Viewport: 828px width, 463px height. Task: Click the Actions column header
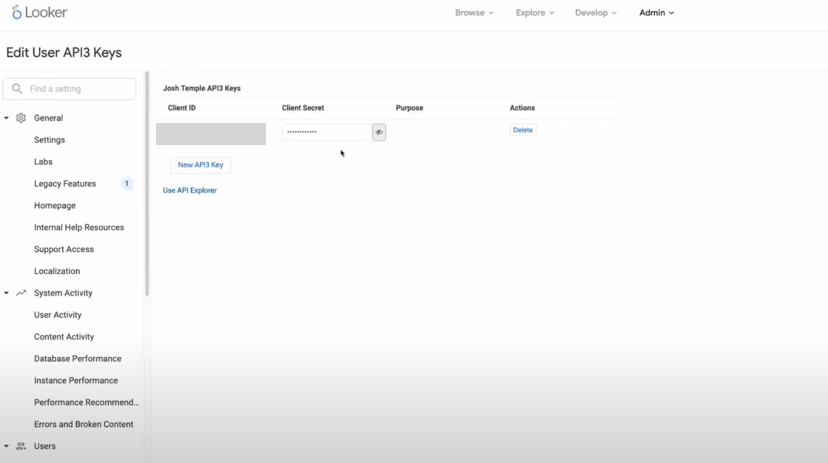click(x=522, y=108)
